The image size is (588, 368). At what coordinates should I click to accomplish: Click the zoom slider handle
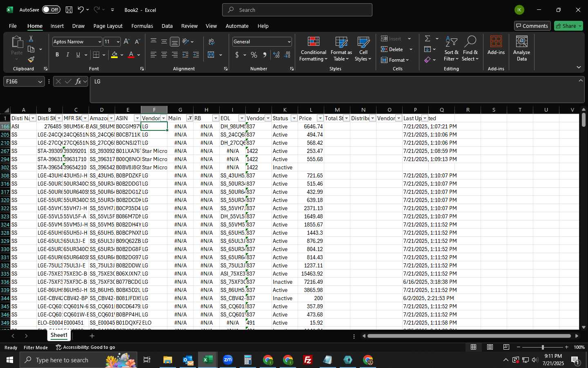[x=543, y=347]
